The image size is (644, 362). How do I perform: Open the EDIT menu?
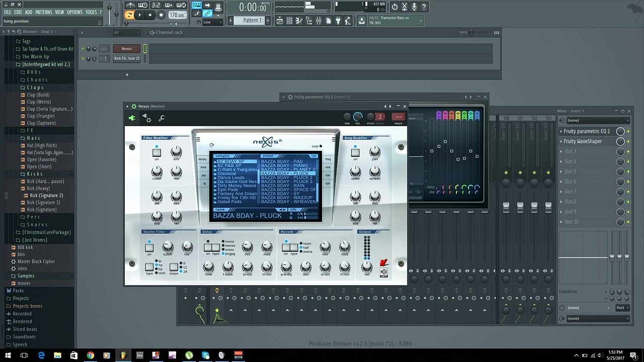coord(18,12)
